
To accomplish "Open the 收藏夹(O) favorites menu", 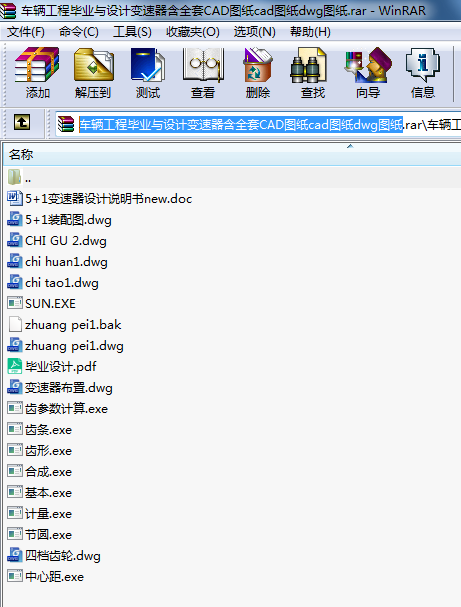I will (x=193, y=32).
